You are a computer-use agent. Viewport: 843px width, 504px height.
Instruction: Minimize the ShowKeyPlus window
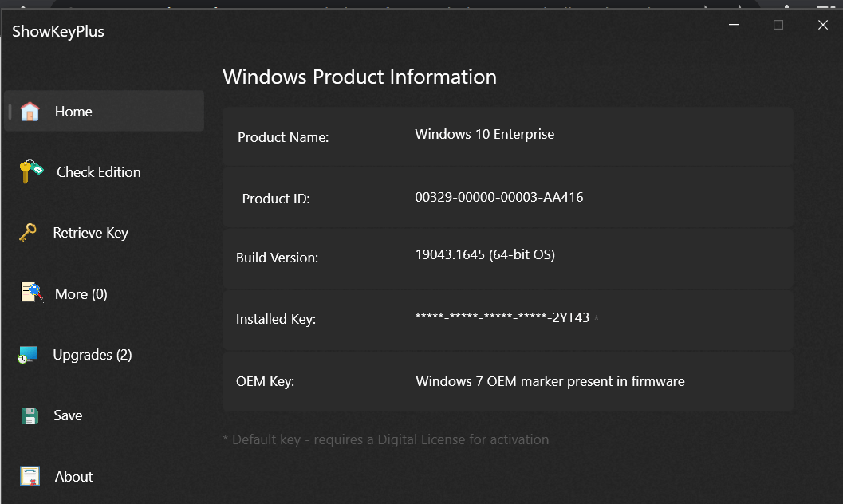point(734,25)
